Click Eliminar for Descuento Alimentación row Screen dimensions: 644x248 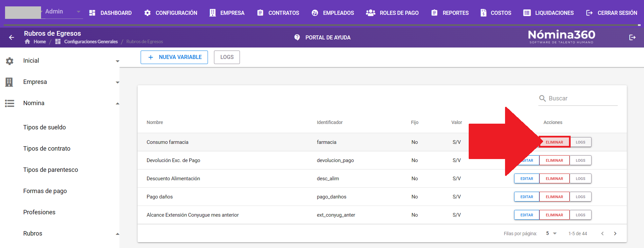tap(554, 179)
